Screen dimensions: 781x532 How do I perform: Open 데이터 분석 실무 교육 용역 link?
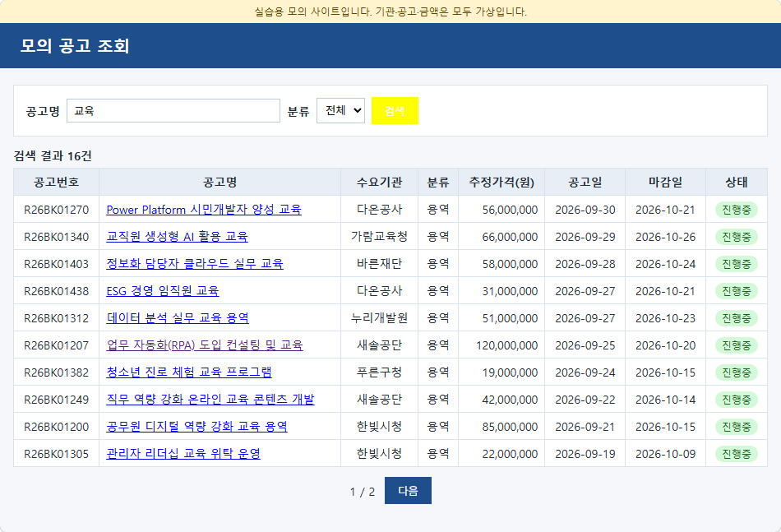click(178, 318)
